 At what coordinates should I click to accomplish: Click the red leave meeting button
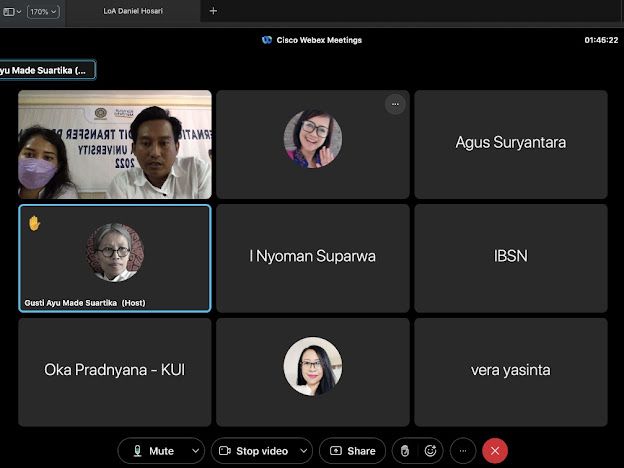(x=495, y=451)
